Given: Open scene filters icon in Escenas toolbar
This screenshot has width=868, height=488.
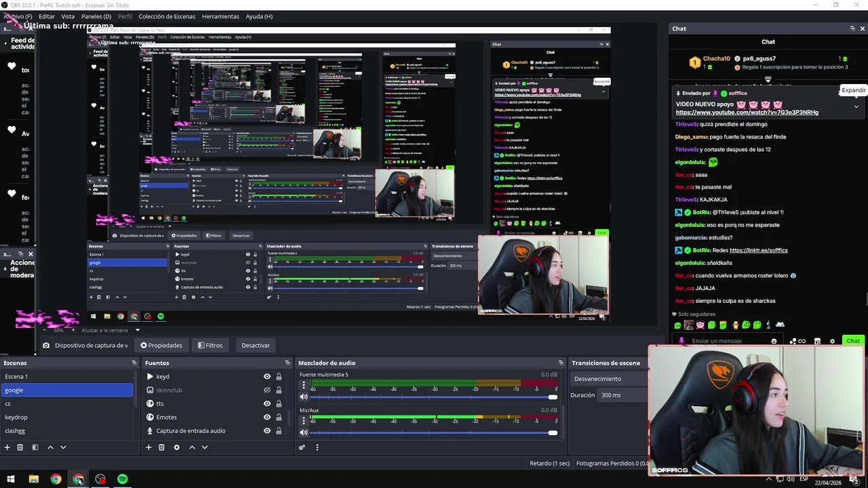Looking at the screenshot, I should coord(35,447).
